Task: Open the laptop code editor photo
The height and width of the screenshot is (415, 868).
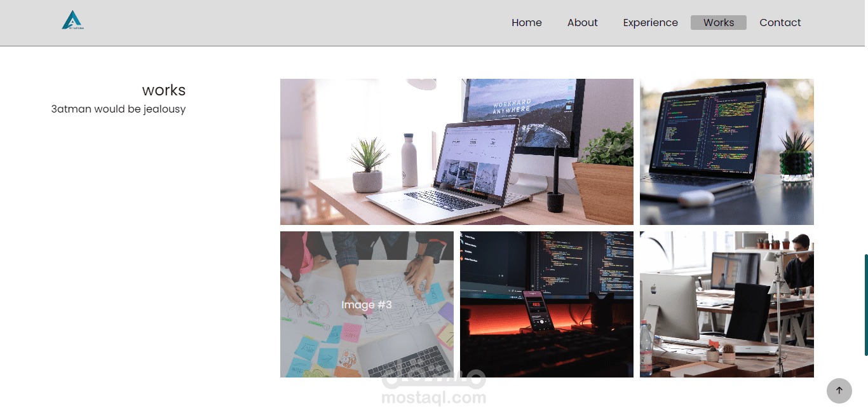Action: [727, 152]
